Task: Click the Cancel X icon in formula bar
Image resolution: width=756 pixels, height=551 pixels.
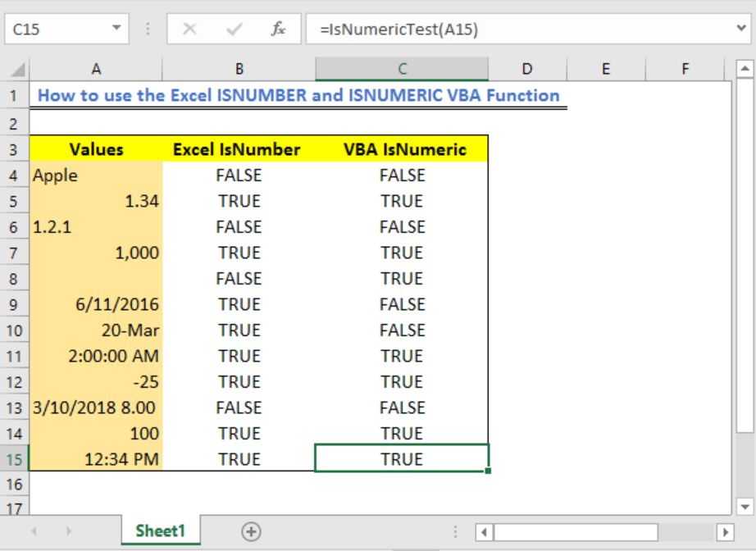Action: point(189,29)
